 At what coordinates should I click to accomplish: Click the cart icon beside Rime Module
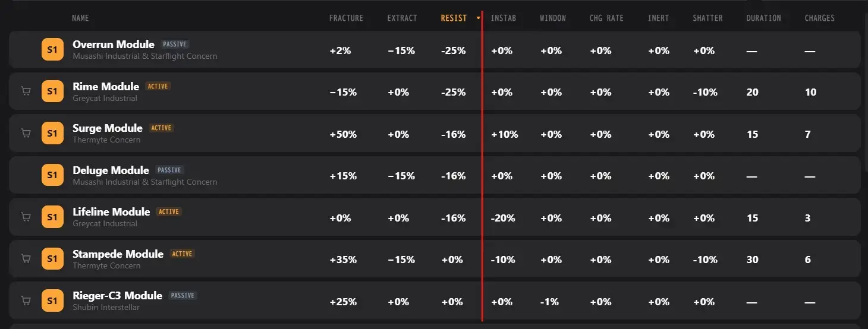click(x=26, y=91)
